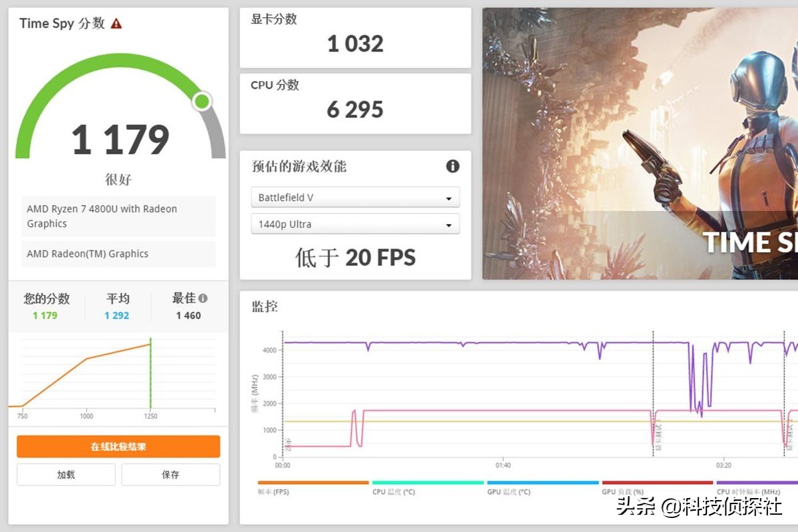Screen dimensions: 798x532
Task: Click the info icon next to 预估的游戏效能
Action: pyautogui.click(x=453, y=166)
